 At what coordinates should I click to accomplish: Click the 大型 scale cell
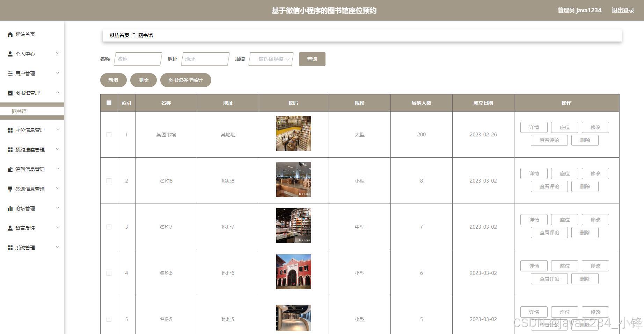[360, 135]
